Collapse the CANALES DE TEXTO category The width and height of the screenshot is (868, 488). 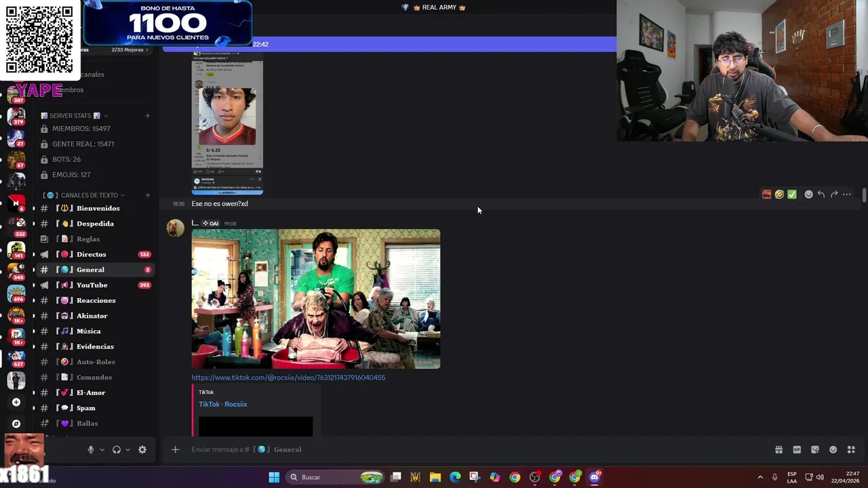pos(83,195)
